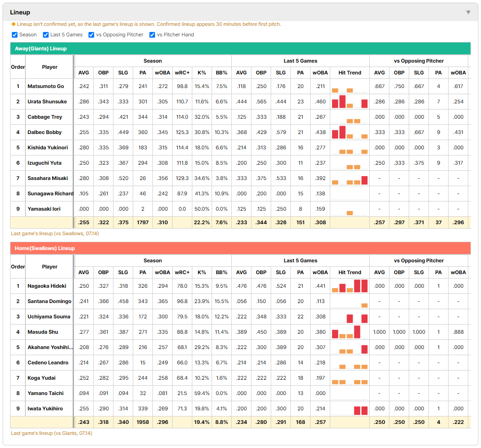The height and width of the screenshot is (448, 481).
Task: Toggle the Last 5 Games checkbox
Action: click(x=46, y=35)
